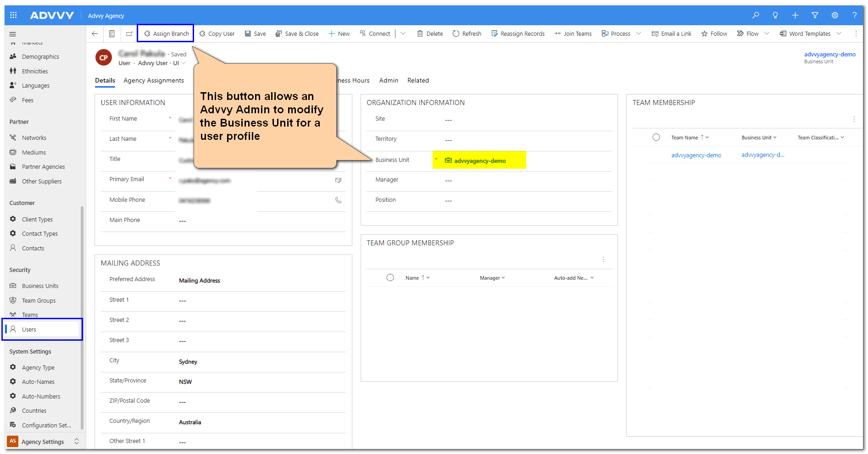The height and width of the screenshot is (454, 868).
Task: Switch to the Agency Assignments tab
Action: coord(154,80)
